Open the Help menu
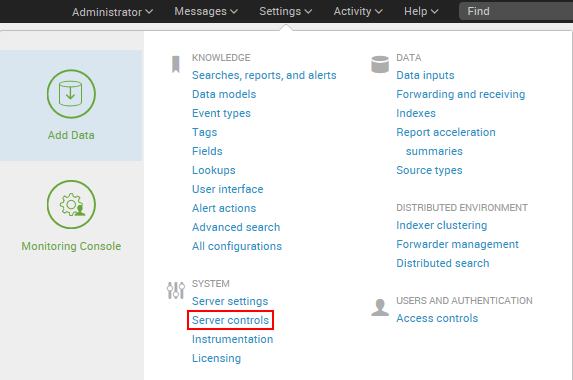This screenshot has height=380, width=573. tap(421, 11)
